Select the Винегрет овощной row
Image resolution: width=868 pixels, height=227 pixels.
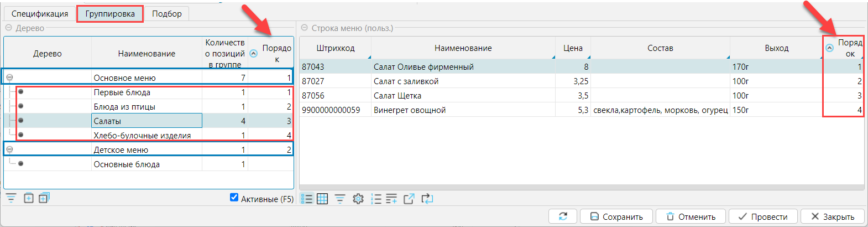[409, 110]
